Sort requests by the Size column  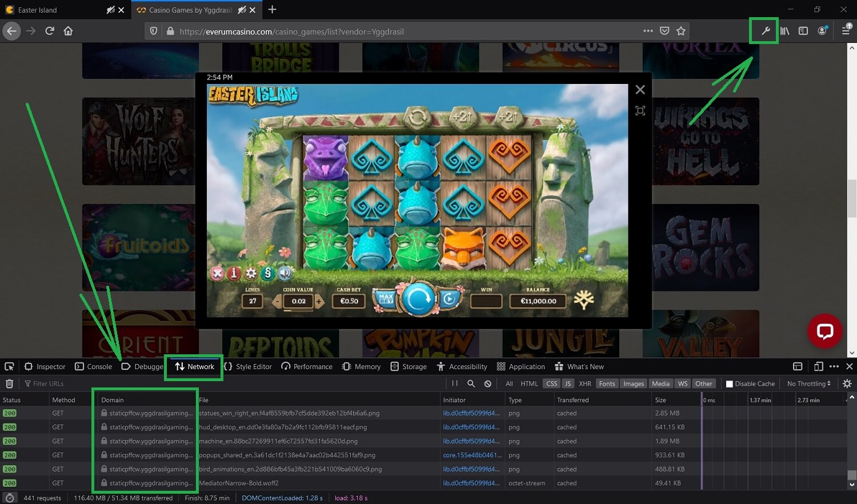(676, 400)
